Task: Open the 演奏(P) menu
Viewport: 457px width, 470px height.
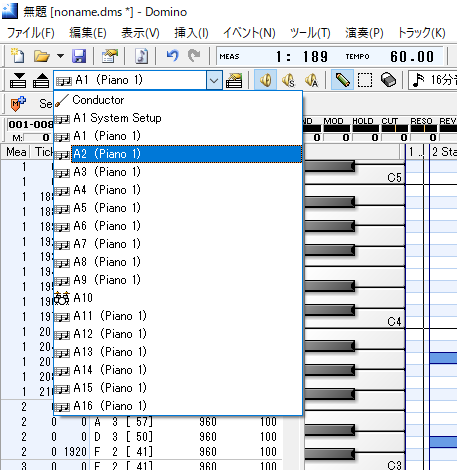Action: point(364,33)
